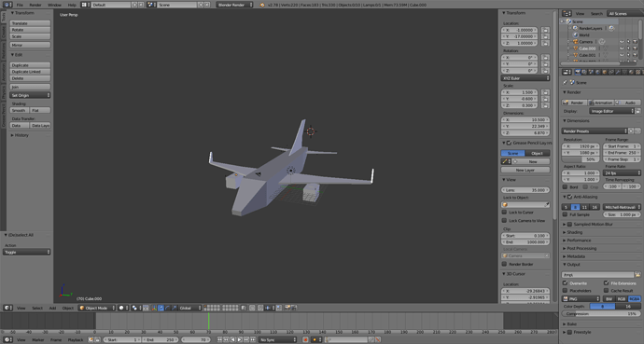Enable the Render Border checkbox
Viewport: 644px width, 344px height.
[x=504, y=265]
